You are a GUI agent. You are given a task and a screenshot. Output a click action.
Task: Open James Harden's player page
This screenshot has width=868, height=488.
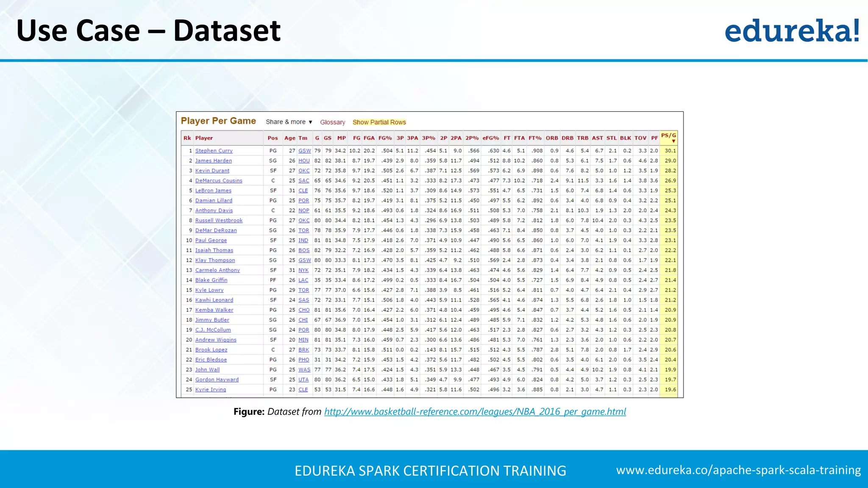tap(213, 161)
